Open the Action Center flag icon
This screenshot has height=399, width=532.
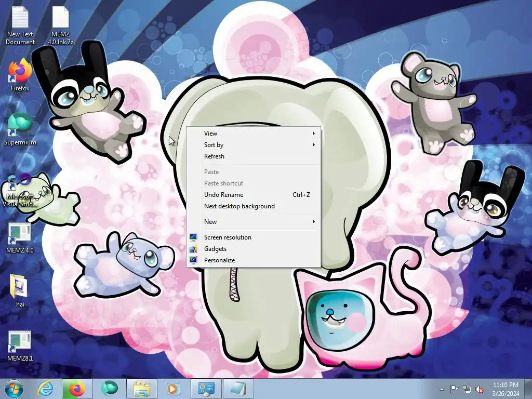click(454, 389)
